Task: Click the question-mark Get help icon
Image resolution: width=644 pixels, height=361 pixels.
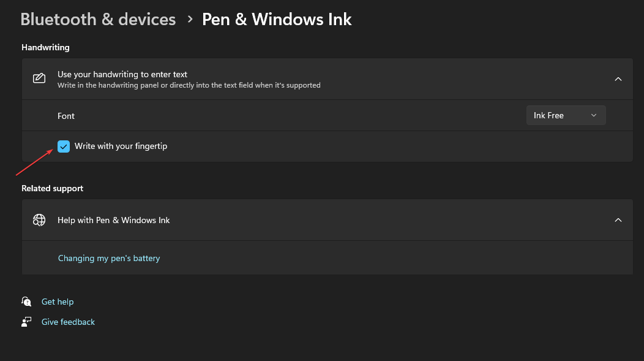Action: pyautogui.click(x=26, y=302)
